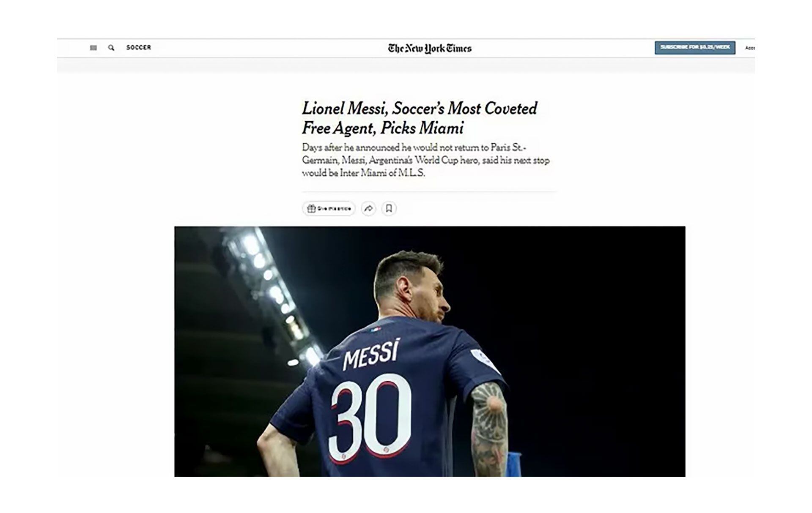The image size is (812, 513).
Task: Select the 'Give this article' label
Action: [334, 209]
